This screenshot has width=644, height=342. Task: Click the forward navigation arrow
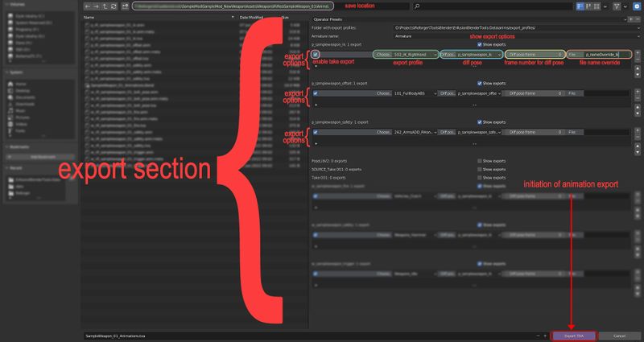[x=98, y=6]
